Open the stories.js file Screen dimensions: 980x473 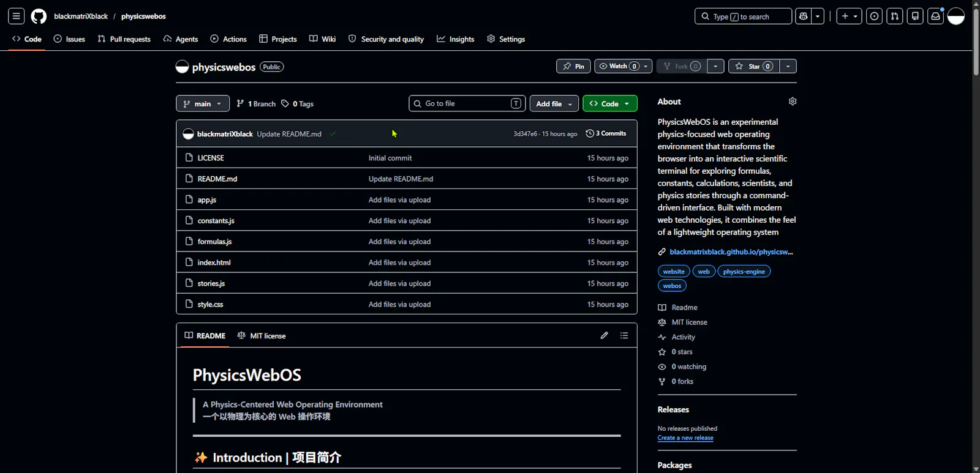tap(211, 283)
